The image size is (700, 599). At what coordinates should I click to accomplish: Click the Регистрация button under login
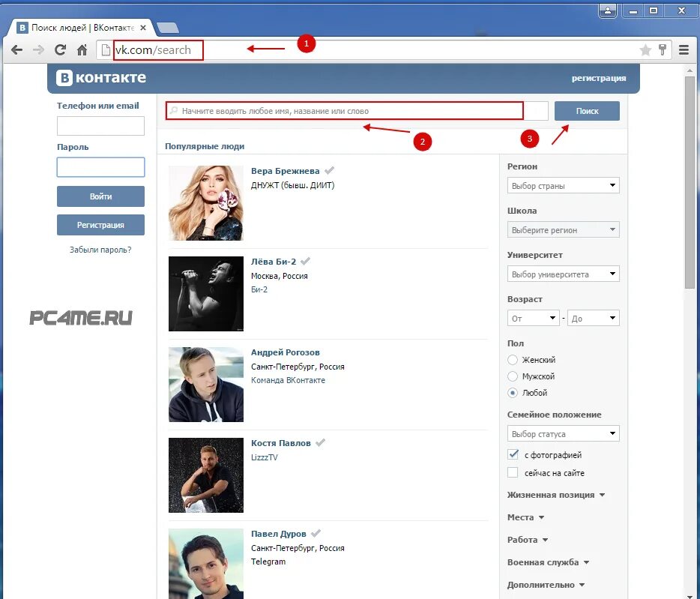point(100,225)
